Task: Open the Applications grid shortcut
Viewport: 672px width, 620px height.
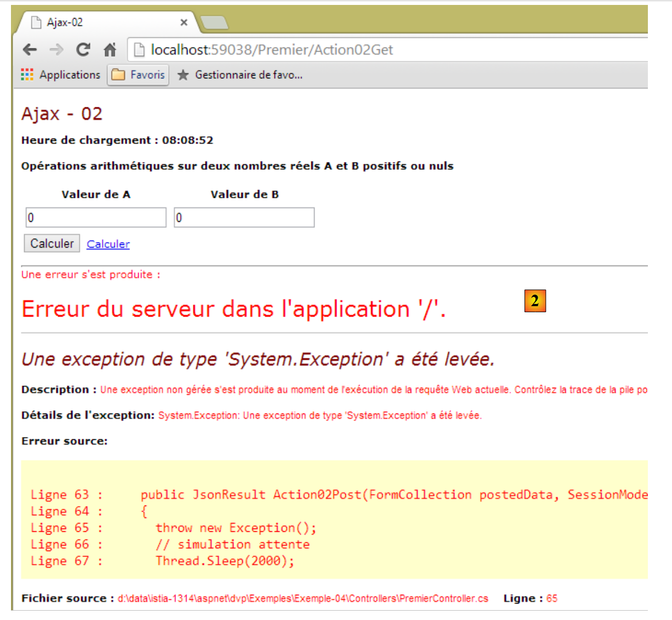Action: [x=60, y=74]
